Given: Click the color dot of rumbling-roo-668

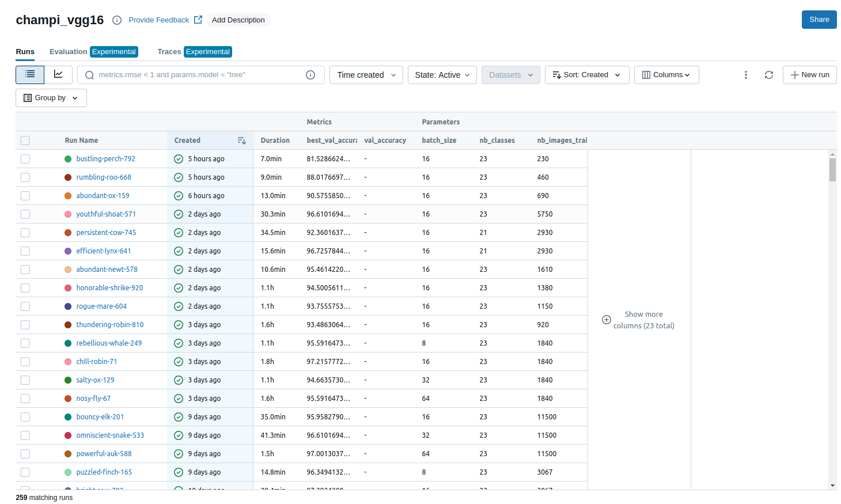Looking at the screenshot, I should [x=68, y=177].
